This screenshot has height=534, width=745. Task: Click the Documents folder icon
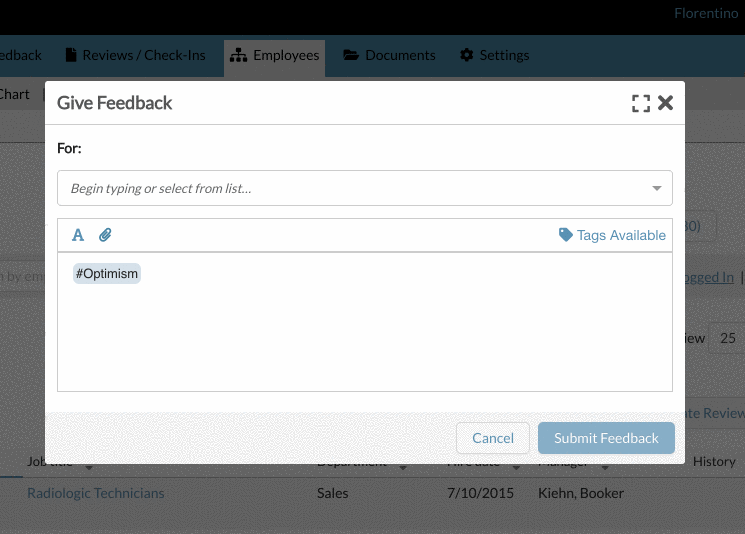351,55
